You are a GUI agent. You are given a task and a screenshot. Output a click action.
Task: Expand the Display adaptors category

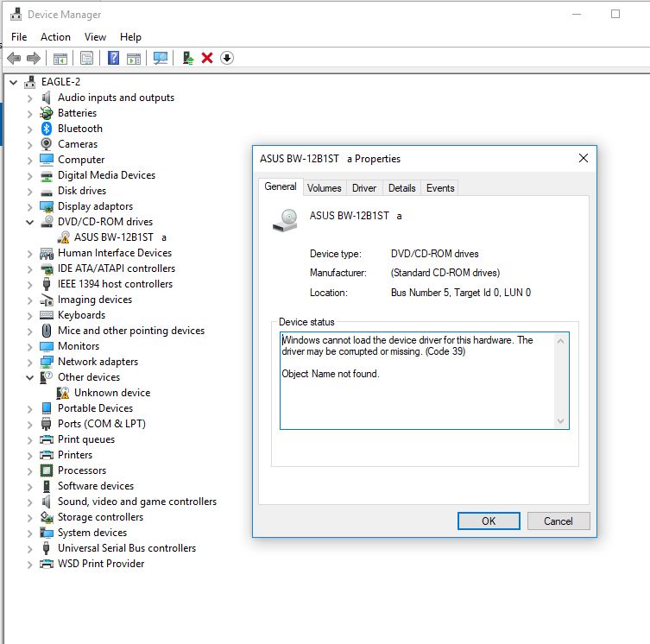[30, 206]
